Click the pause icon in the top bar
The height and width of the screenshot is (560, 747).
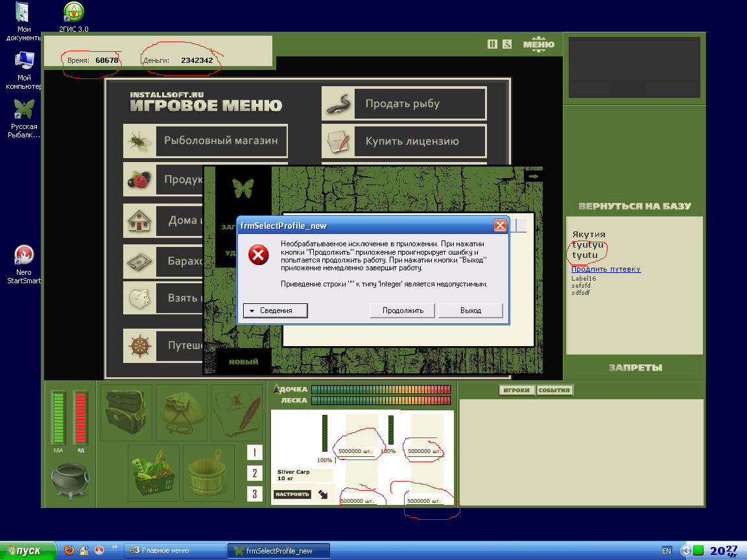click(492, 44)
